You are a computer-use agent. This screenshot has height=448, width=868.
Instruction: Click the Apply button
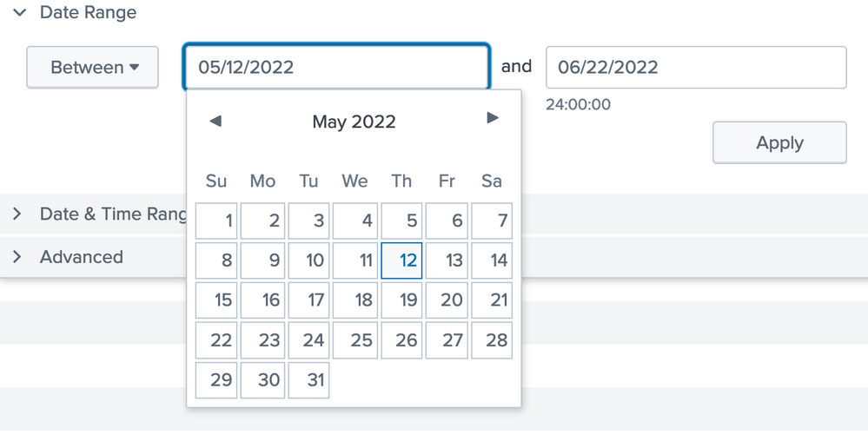pyautogui.click(x=779, y=142)
